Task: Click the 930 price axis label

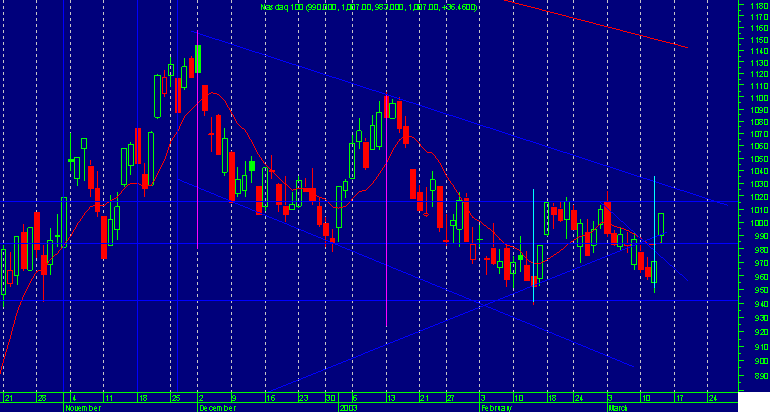Action: click(x=761, y=319)
